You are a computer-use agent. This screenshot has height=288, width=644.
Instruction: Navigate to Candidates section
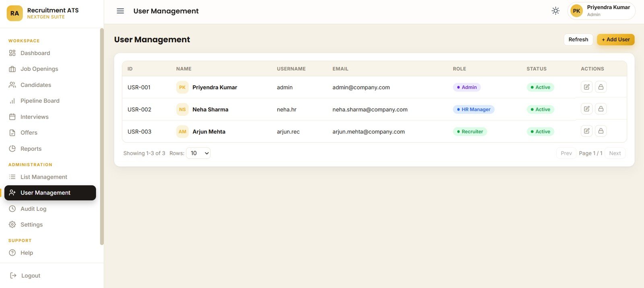pyautogui.click(x=50, y=85)
